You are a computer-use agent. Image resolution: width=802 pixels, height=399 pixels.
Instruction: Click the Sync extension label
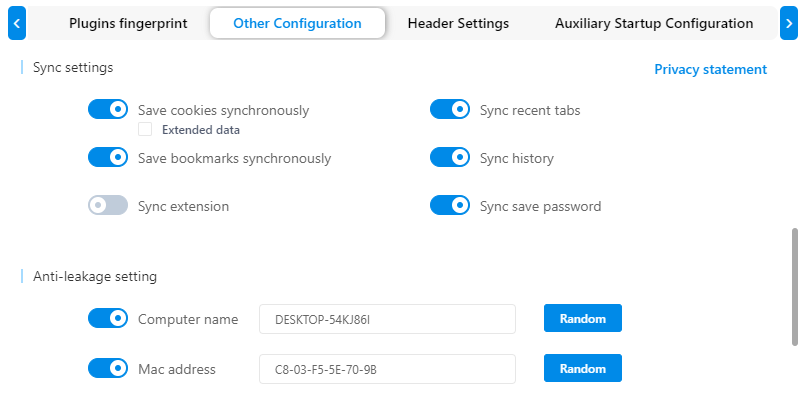[184, 207]
